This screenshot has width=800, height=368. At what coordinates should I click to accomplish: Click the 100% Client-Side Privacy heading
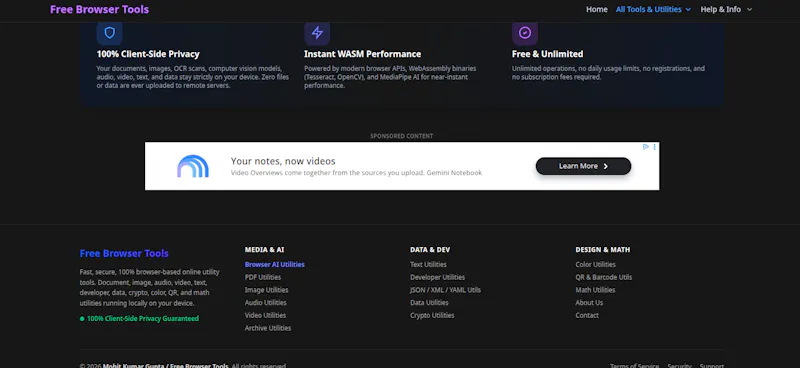point(148,54)
